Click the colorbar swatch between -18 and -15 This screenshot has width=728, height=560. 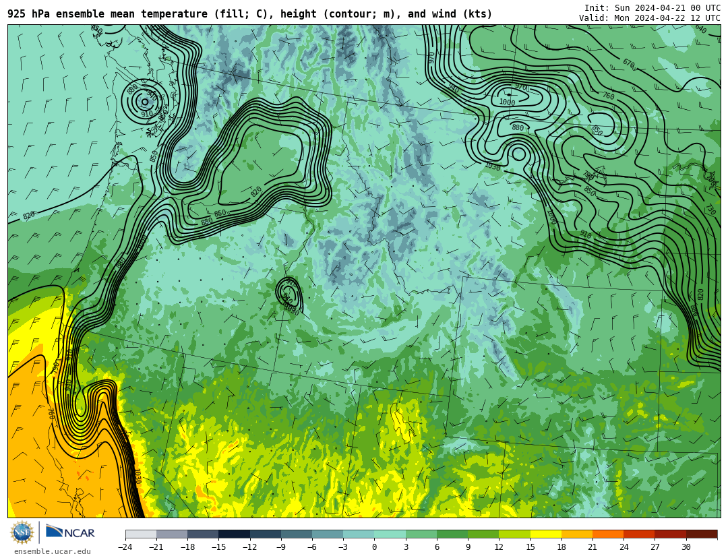click(204, 534)
